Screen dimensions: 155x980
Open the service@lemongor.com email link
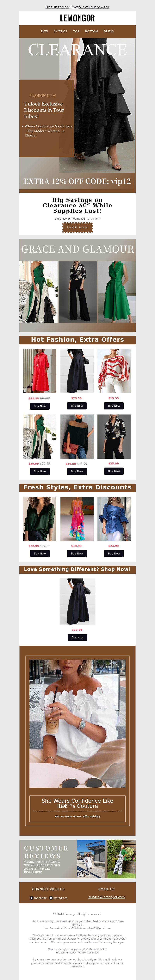pos(106,897)
